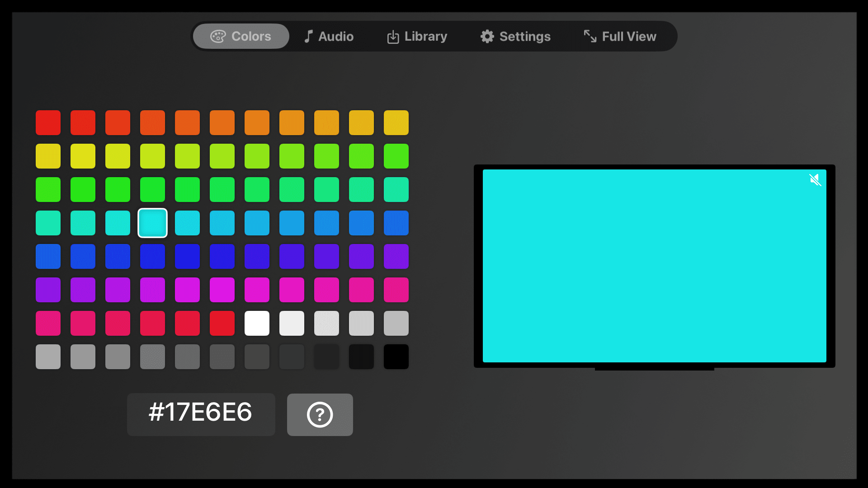868x488 pixels.
Task: Select the first purple swatch in sixth row
Action: click(x=48, y=290)
